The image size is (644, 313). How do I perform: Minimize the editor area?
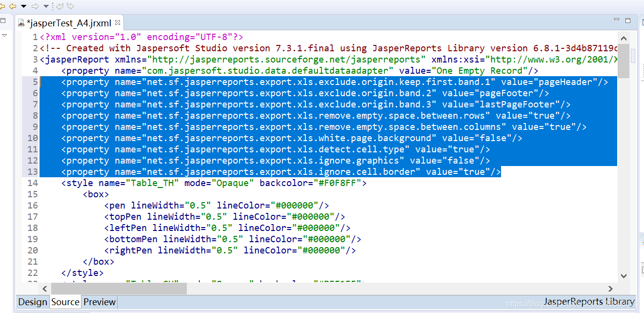617,20
